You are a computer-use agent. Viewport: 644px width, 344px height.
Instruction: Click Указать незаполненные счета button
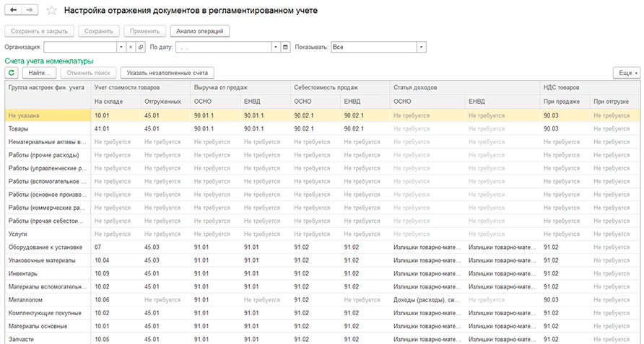[167, 73]
